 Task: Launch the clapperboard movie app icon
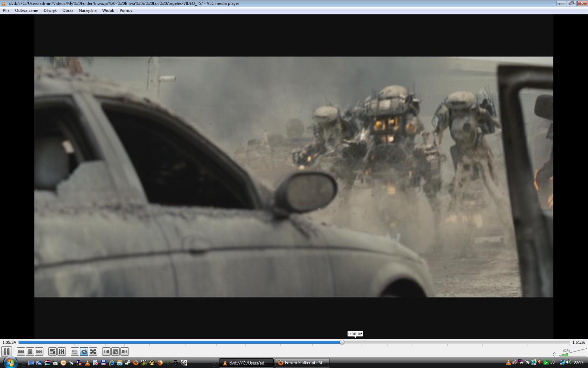[55, 363]
